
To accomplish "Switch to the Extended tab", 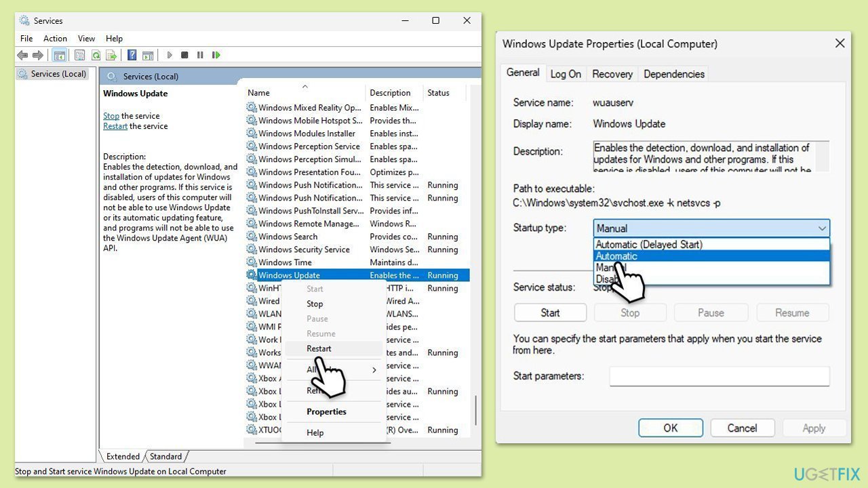I will (x=123, y=456).
